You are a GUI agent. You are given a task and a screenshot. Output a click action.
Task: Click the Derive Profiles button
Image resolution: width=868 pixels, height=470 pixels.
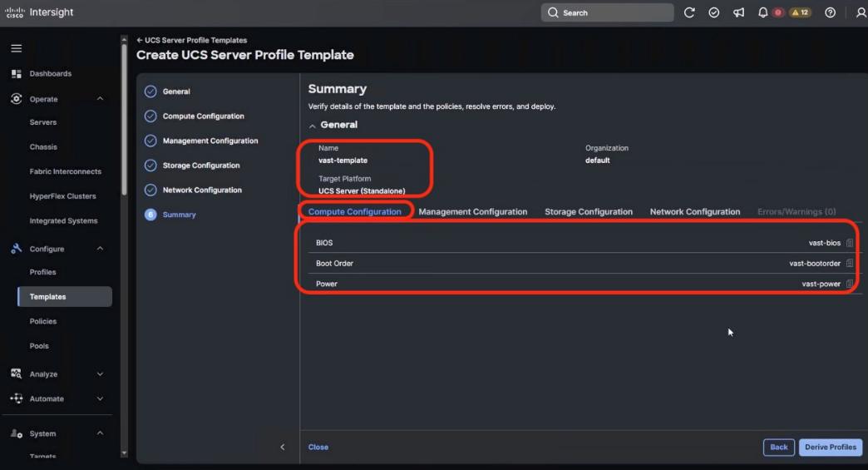[831, 448]
